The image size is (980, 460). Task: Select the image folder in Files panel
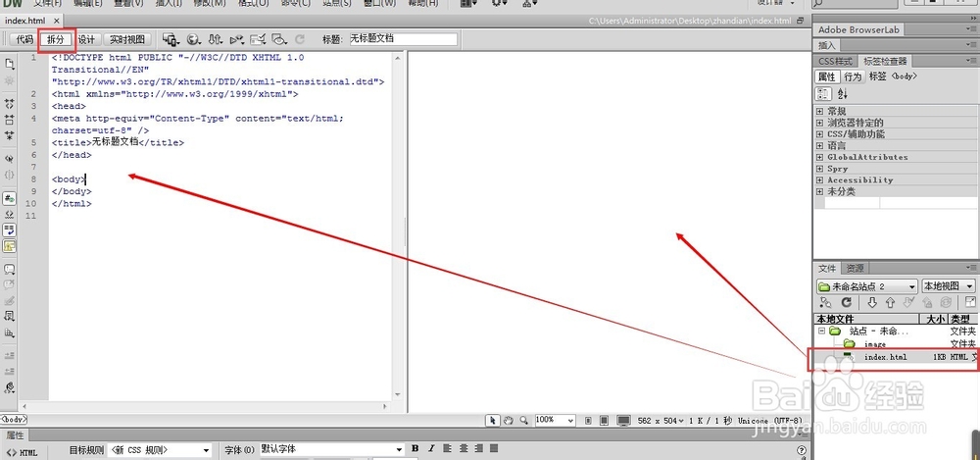[x=874, y=344]
